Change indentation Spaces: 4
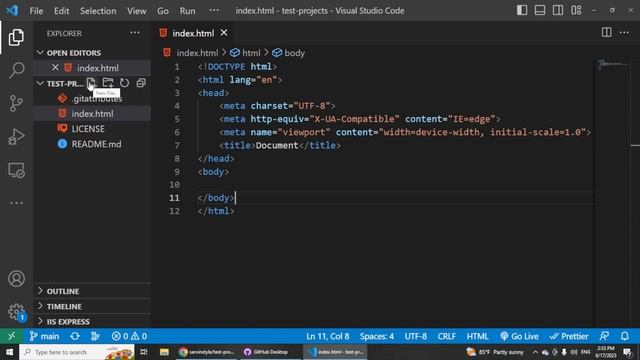Screen dimensions: 640x360 (x=376, y=336)
